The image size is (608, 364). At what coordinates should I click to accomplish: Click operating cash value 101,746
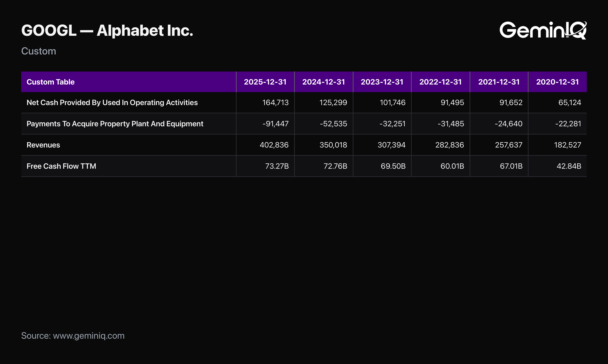393,103
